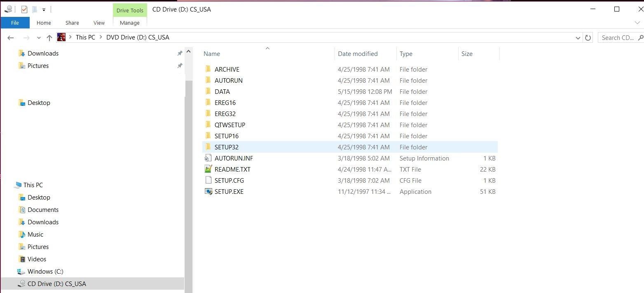Viewport: 644px width, 293px height.
Task: Unpin Downloads from Quick access
Action: coord(180,53)
